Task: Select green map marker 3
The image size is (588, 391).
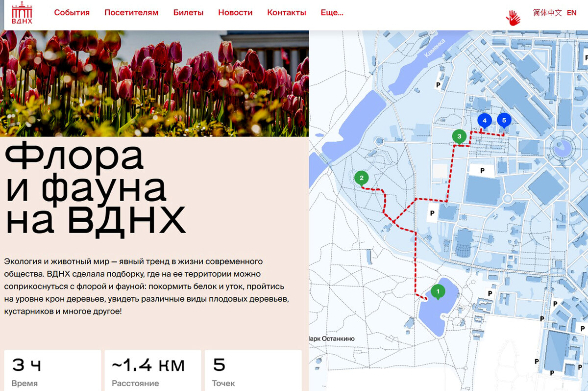Action: coord(459,136)
